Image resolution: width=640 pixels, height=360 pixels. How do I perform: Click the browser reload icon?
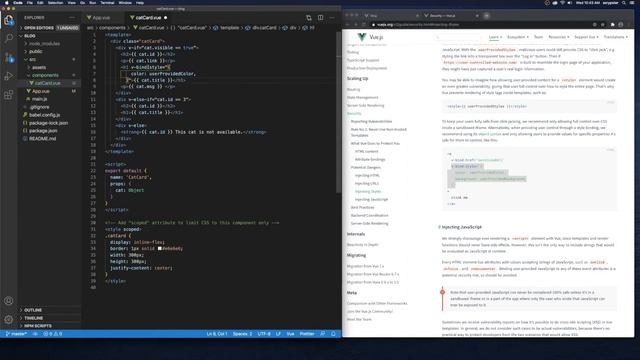(x=364, y=24)
